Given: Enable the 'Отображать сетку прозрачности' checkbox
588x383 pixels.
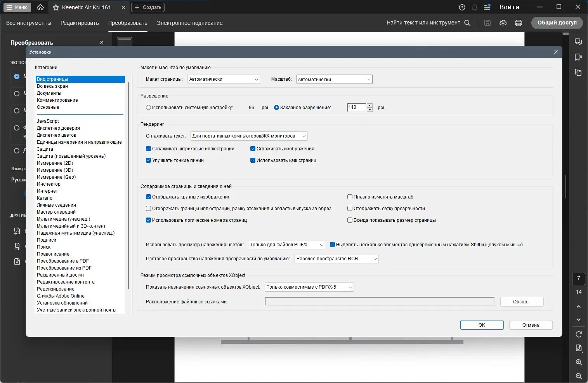Looking at the screenshot, I should point(350,208).
